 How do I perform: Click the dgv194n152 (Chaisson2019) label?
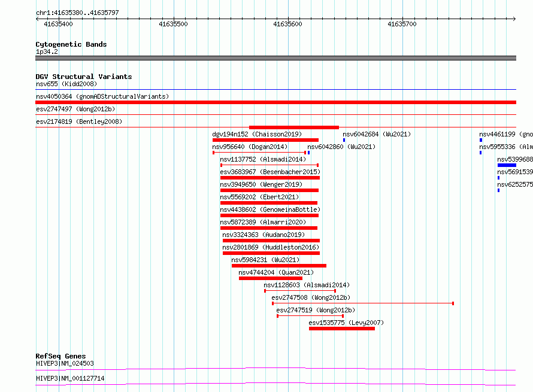coord(257,134)
